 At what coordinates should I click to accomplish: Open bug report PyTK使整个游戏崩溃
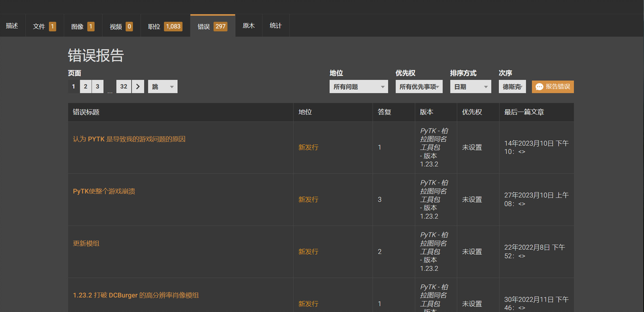tap(104, 191)
